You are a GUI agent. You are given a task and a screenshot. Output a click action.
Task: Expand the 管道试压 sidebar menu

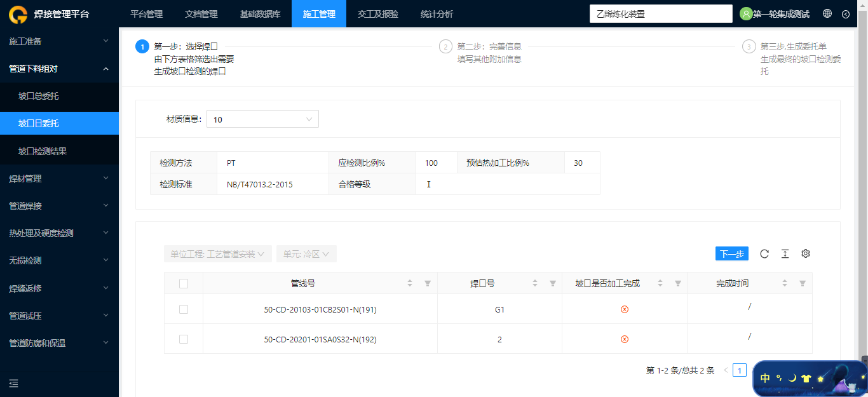pyautogui.click(x=59, y=316)
